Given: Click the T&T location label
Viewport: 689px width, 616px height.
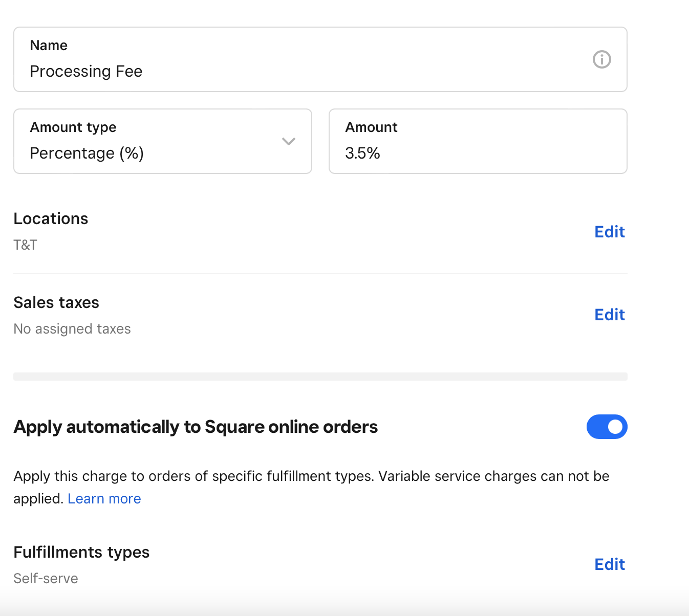Looking at the screenshot, I should click(x=25, y=245).
